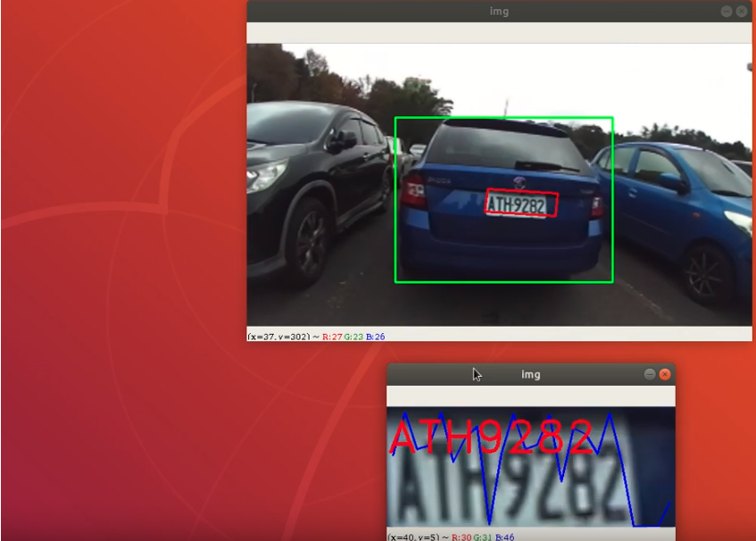Click status text 'R:27 G:23 B:26'
Screen dimensions: 756x541
[x=353, y=337]
